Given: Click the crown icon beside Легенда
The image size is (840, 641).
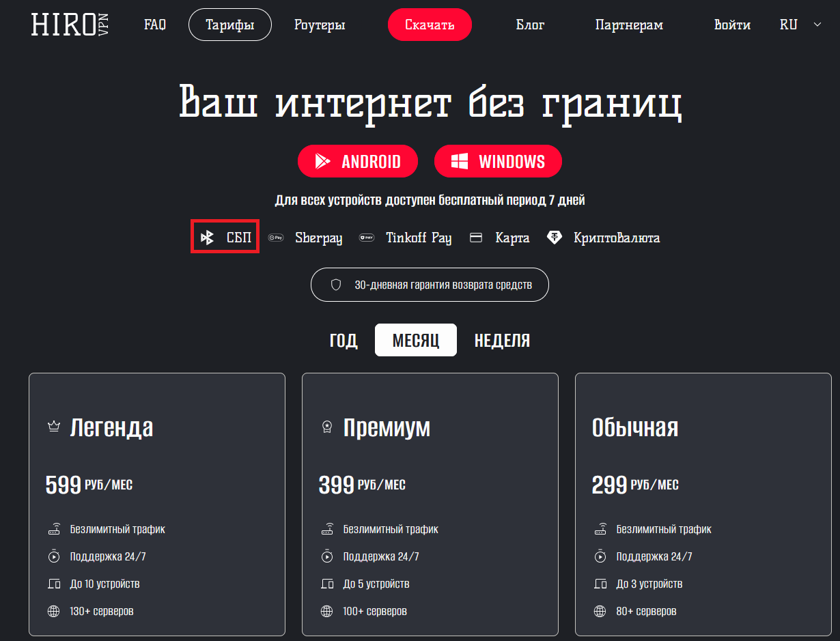Looking at the screenshot, I should pos(54,427).
